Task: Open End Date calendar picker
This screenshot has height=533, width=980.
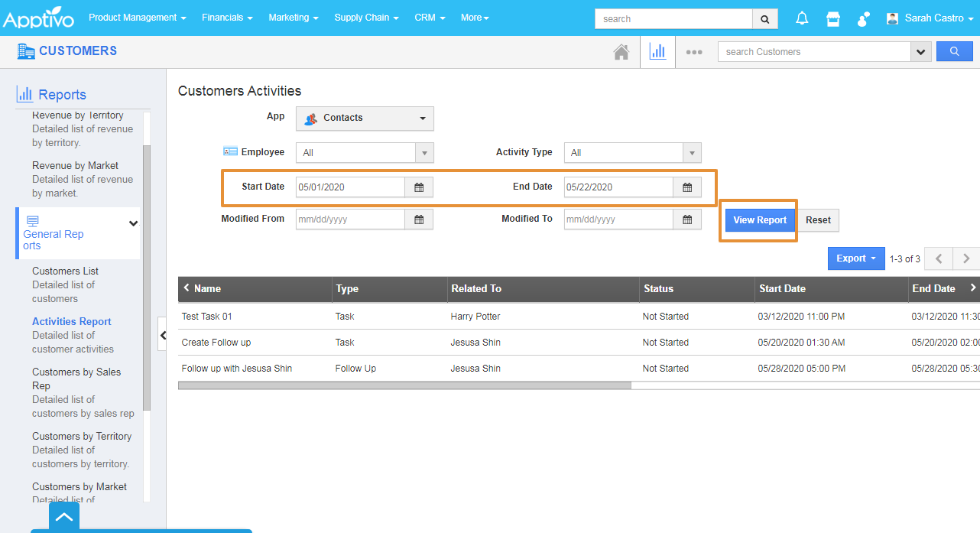Action: [687, 187]
